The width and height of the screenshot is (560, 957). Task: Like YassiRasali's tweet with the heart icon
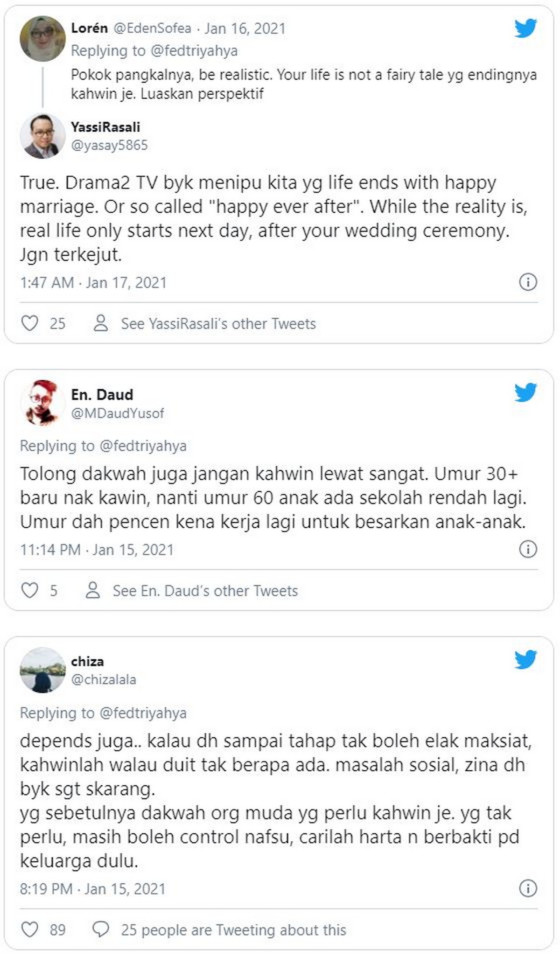[30, 323]
